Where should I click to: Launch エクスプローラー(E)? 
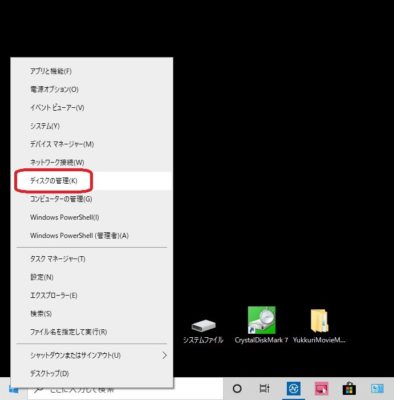tap(92, 295)
